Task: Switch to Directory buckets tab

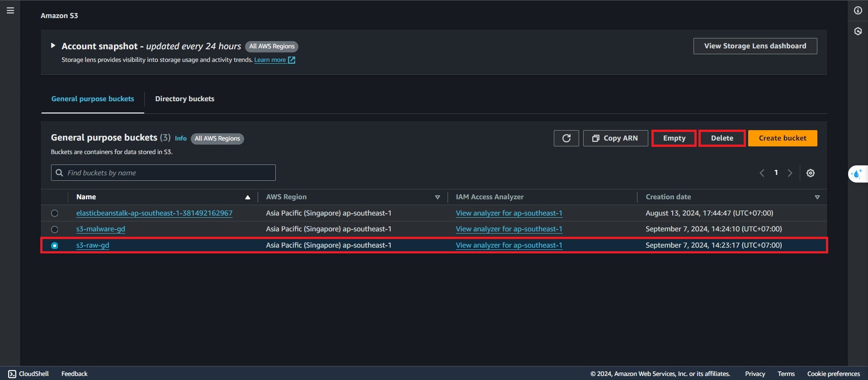Action: [x=184, y=99]
